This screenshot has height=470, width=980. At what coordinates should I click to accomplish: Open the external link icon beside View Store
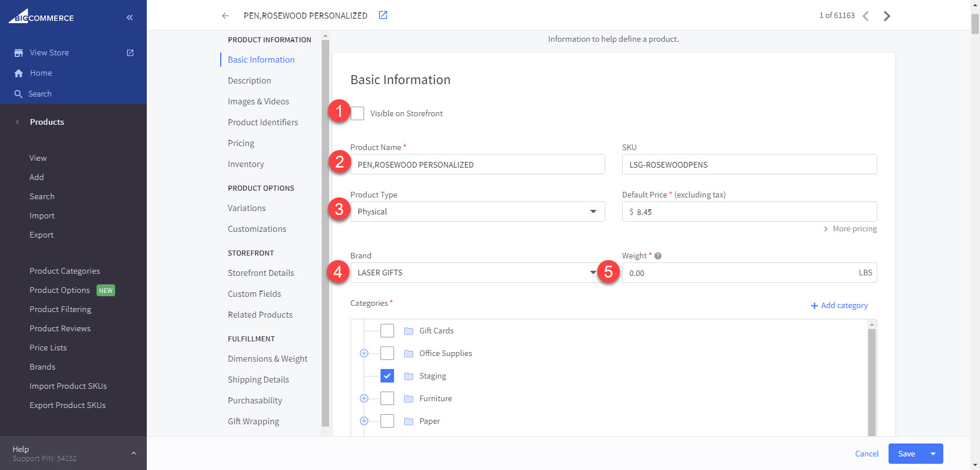(130, 52)
